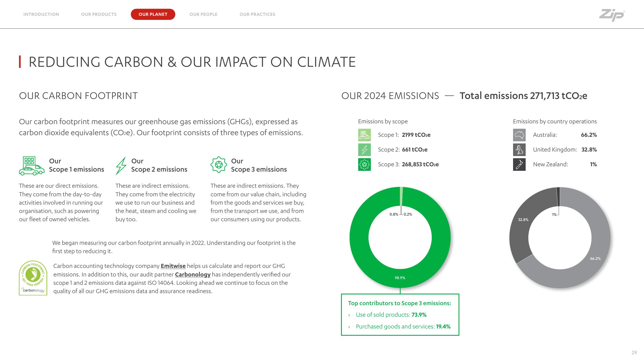Click the Australia map icon
Screen dimensions: 644x362
pyautogui.click(x=519, y=135)
